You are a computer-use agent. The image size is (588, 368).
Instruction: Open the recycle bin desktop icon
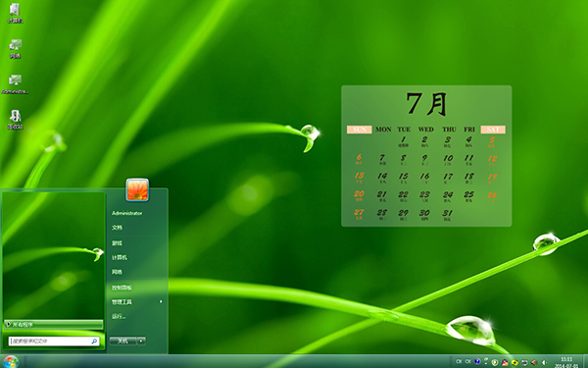[15, 120]
